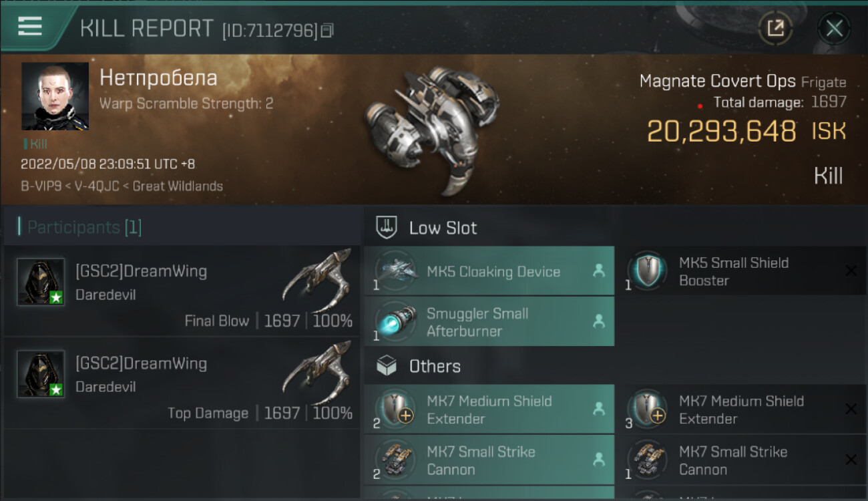The width and height of the screenshot is (868, 501).
Task: Copy the kill report ID
Action: click(x=327, y=31)
